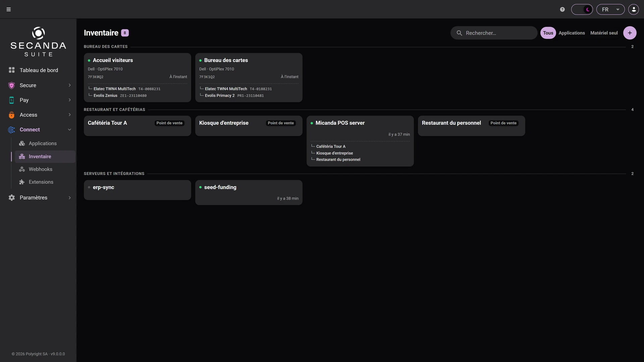Click in the Rechercher search field

(x=494, y=33)
